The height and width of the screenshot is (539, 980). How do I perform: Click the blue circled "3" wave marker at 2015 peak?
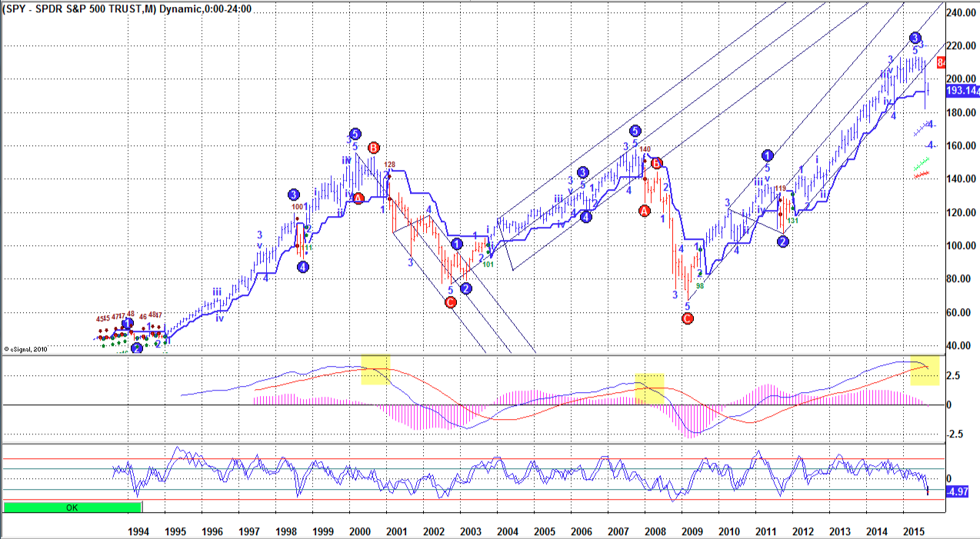pos(914,36)
